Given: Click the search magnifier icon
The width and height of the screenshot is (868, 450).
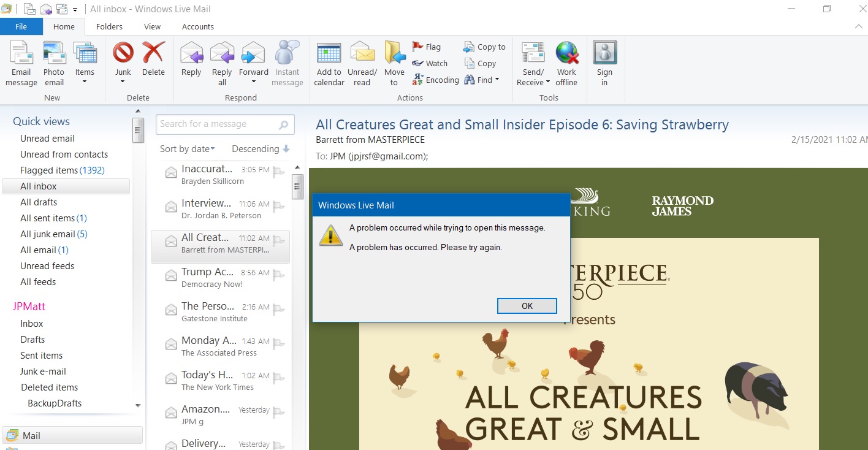Looking at the screenshot, I should pos(283,124).
